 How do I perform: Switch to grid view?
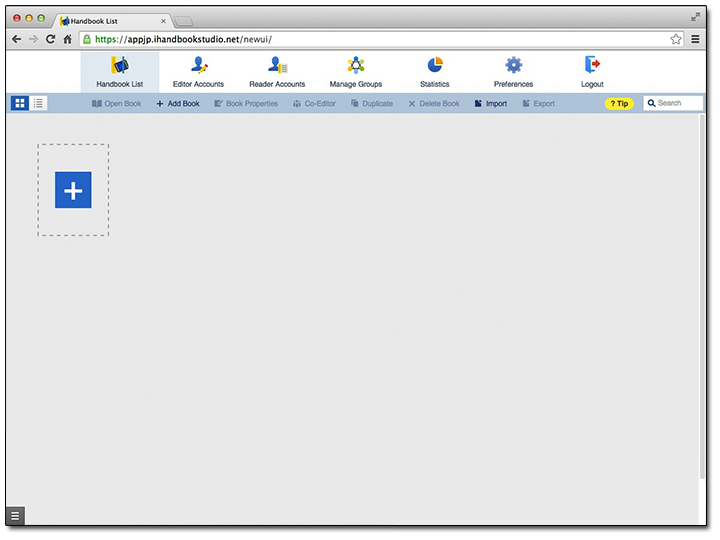[20, 103]
